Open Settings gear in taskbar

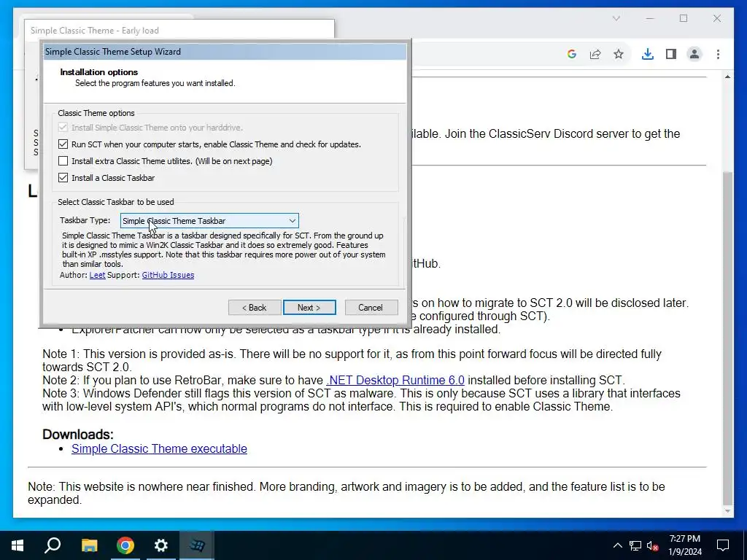pyautogui.click(x=161, y=545)
